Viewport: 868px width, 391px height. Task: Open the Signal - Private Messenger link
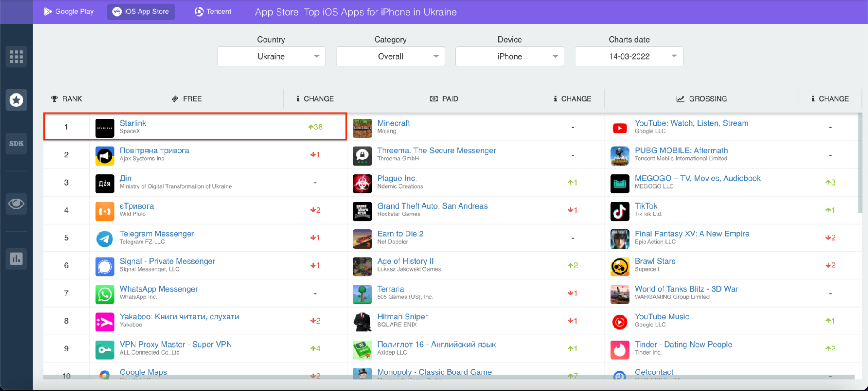tap(168, 261)
